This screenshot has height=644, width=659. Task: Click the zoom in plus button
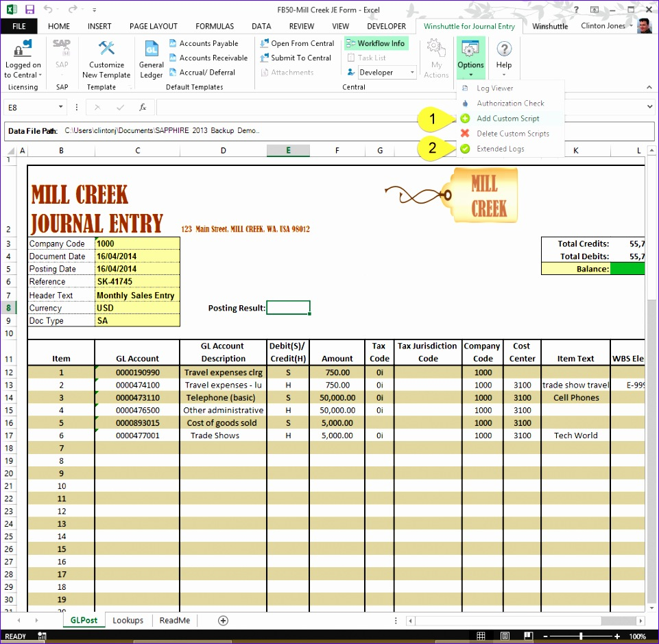click(617, 636)
